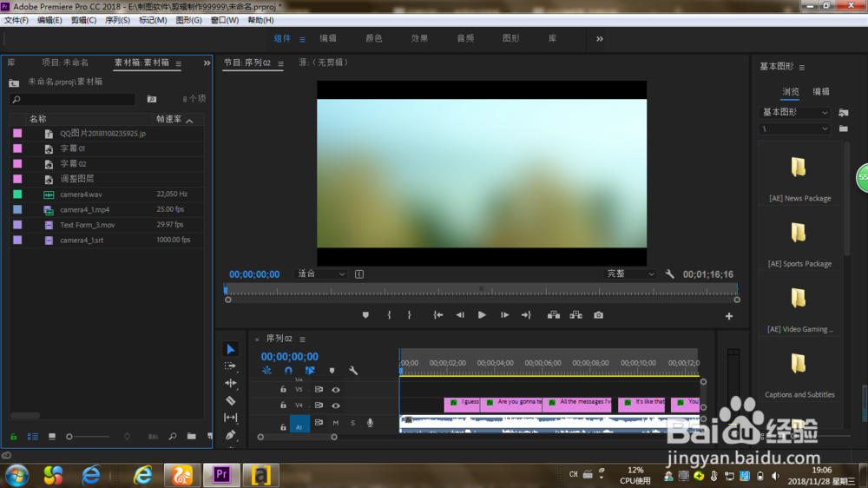Select the Pen tool
Screen dimensions: 868x488
(231, 435)
